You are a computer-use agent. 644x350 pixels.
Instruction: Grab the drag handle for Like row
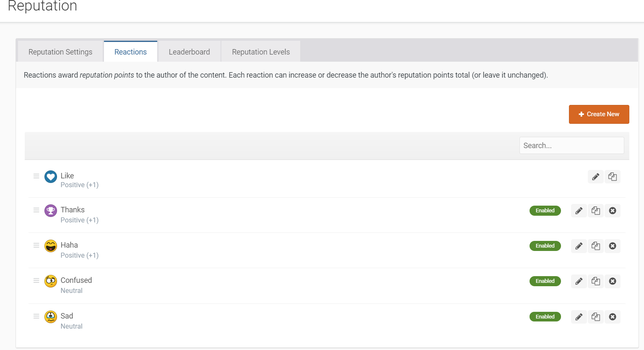point(36,176)
